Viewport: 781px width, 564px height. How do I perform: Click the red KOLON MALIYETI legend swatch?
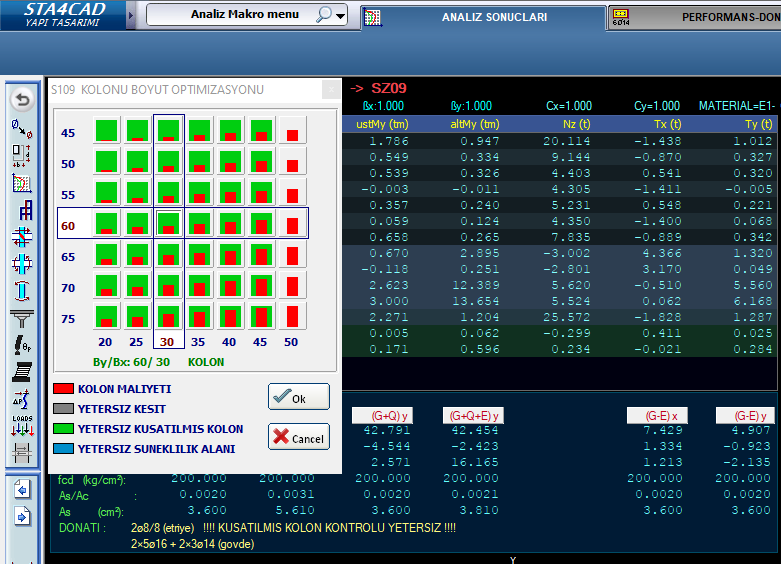tap(63, 388)
